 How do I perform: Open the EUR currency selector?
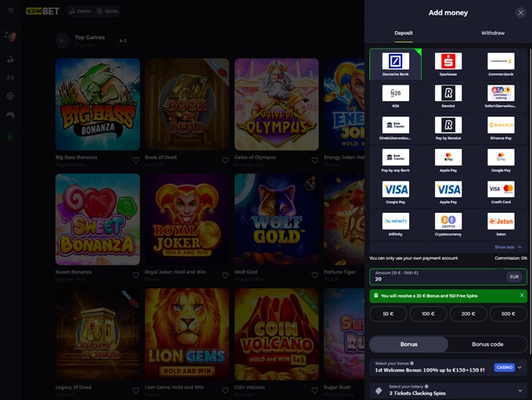coord(514,277)
